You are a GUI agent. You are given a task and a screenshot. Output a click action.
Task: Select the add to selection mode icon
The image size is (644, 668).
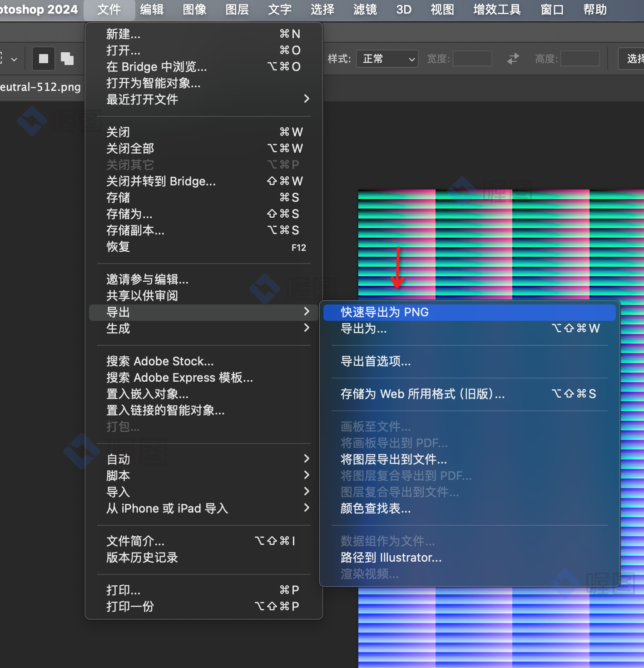point(67,59)
